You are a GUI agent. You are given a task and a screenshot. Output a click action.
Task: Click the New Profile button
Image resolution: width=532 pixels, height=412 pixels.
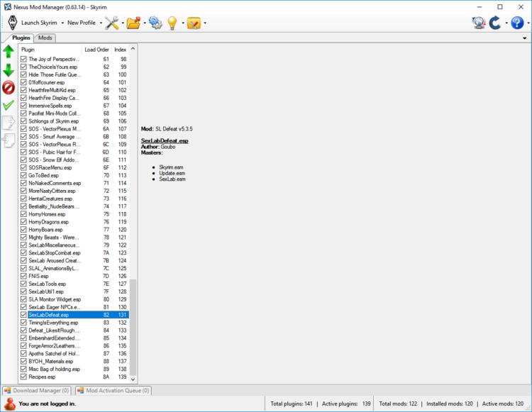point(82,23)
